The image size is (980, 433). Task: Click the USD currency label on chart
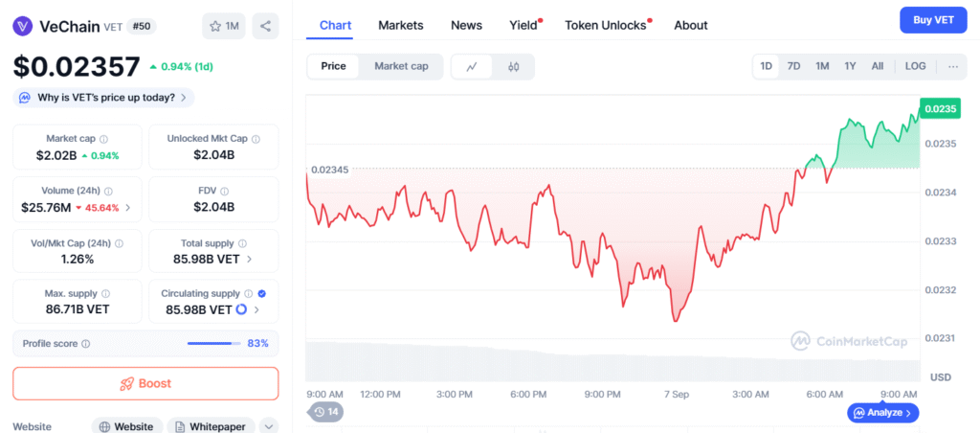[x=942, y=377]
